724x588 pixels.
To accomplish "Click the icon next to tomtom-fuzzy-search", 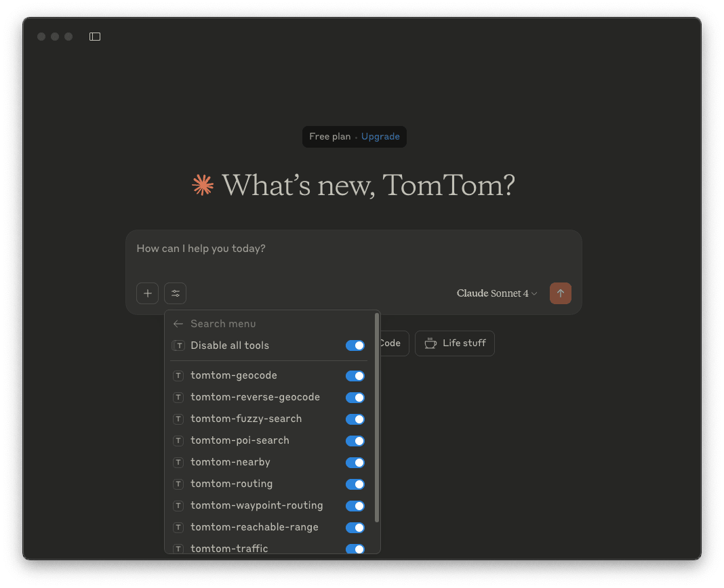I will (178, 419).
